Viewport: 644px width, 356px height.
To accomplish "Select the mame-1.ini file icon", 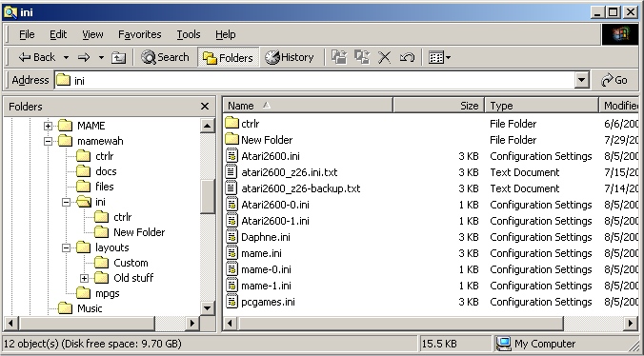I will [232, 286].
